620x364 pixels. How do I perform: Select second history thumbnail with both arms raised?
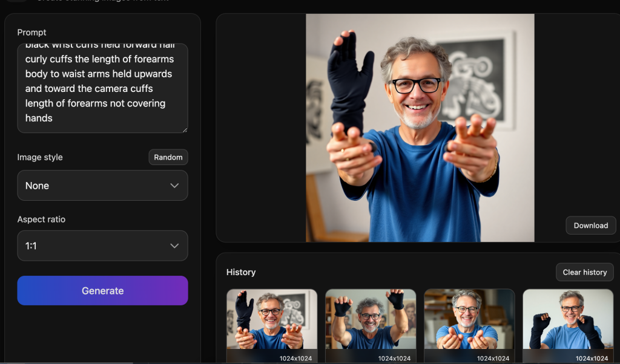[371, 320]
